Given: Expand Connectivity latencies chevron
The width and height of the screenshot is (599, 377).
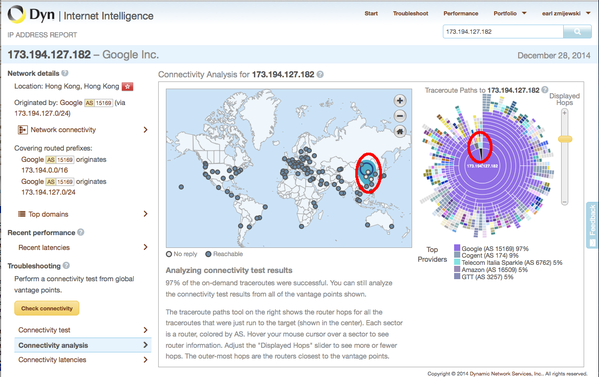Looking at the screenshot, I should (145, 360).
